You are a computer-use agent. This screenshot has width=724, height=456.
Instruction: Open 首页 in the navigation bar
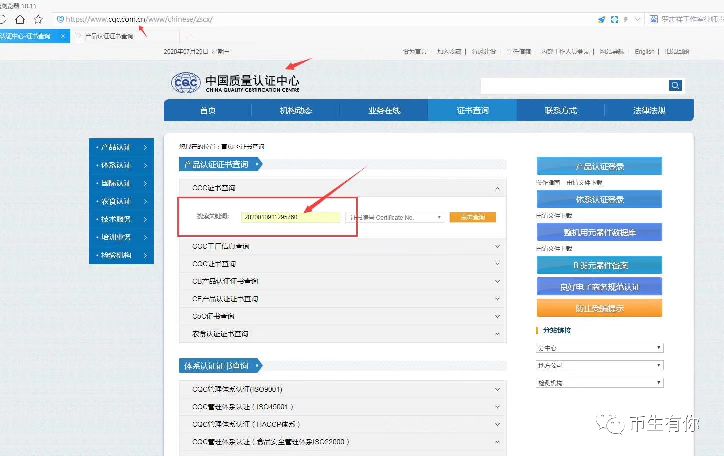click(208, 110)
